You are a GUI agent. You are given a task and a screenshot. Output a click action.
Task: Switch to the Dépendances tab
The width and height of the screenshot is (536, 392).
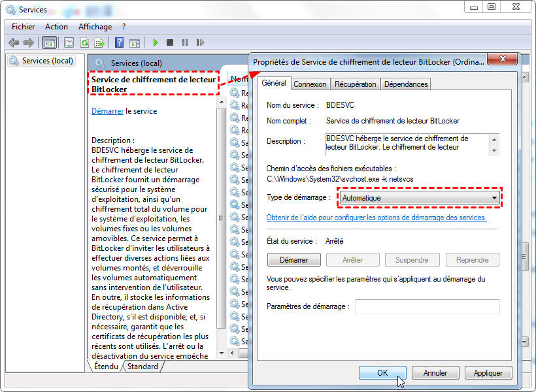coord(406,84)
